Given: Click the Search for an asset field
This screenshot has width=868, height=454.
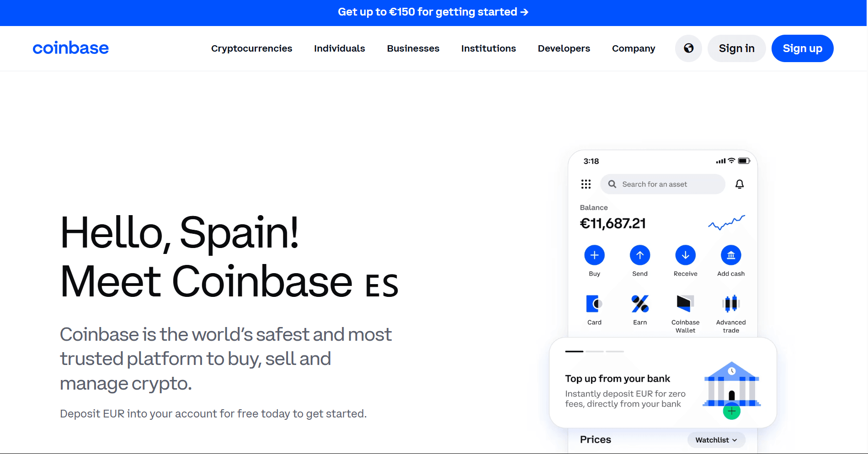Looking at the screenshot, I should coord(662,184).
